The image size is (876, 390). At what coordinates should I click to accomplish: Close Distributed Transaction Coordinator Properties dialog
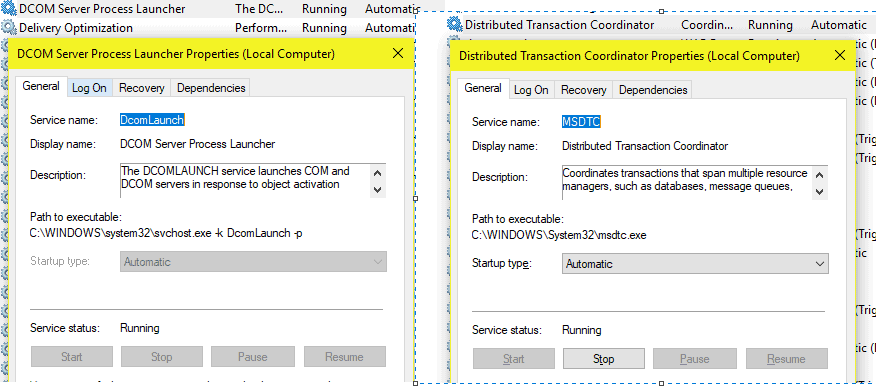[x=840, y=56]
